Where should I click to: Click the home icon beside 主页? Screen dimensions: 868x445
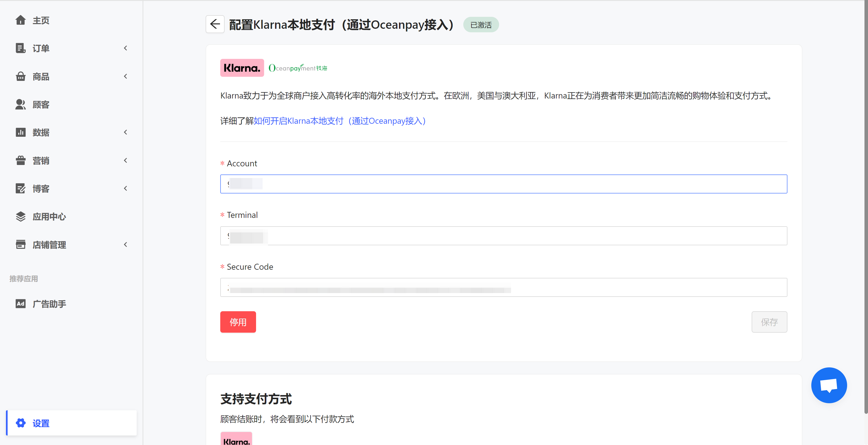(21, 20)
